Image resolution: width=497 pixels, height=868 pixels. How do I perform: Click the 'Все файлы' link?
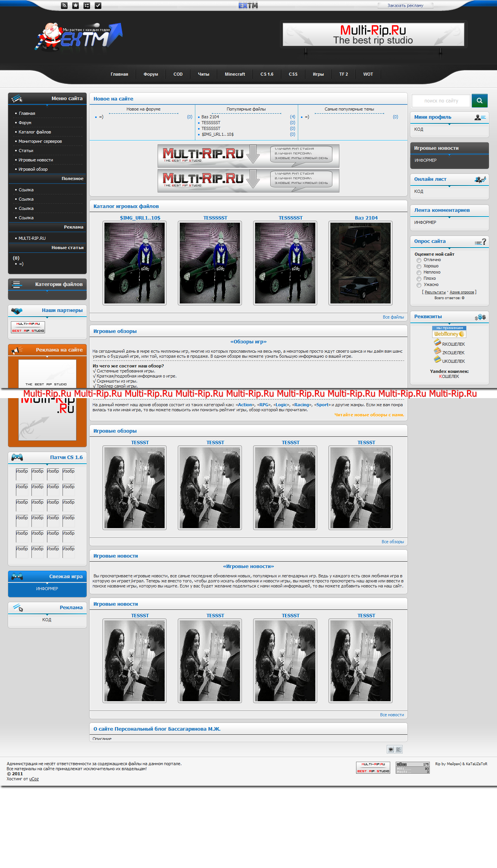pyautogui.click(x=393, y=317)
